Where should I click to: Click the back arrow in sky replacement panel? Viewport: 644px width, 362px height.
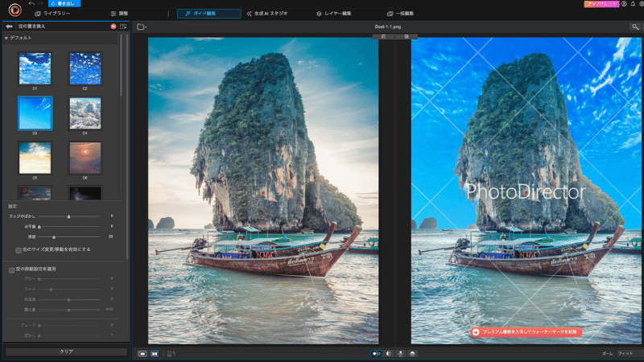coord(9,27)
